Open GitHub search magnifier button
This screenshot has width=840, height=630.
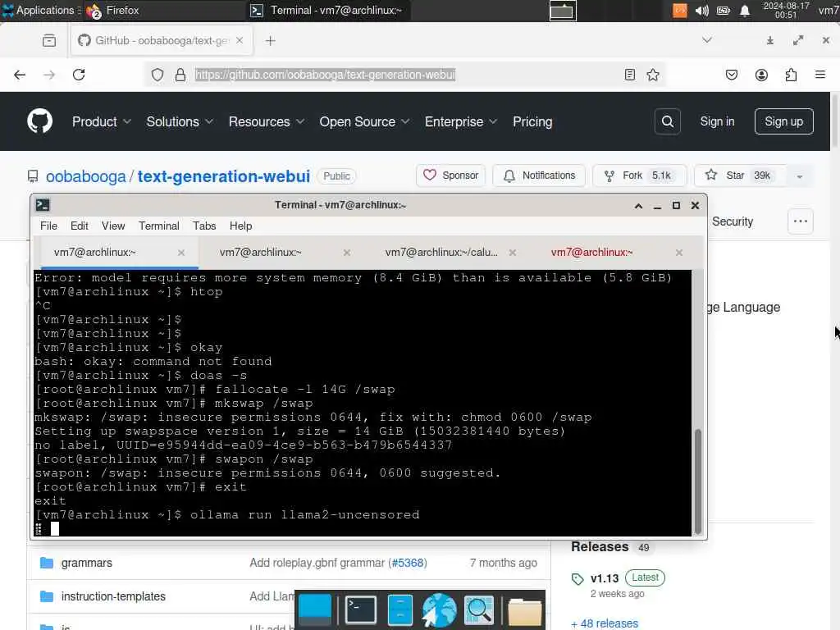[668, 121]
